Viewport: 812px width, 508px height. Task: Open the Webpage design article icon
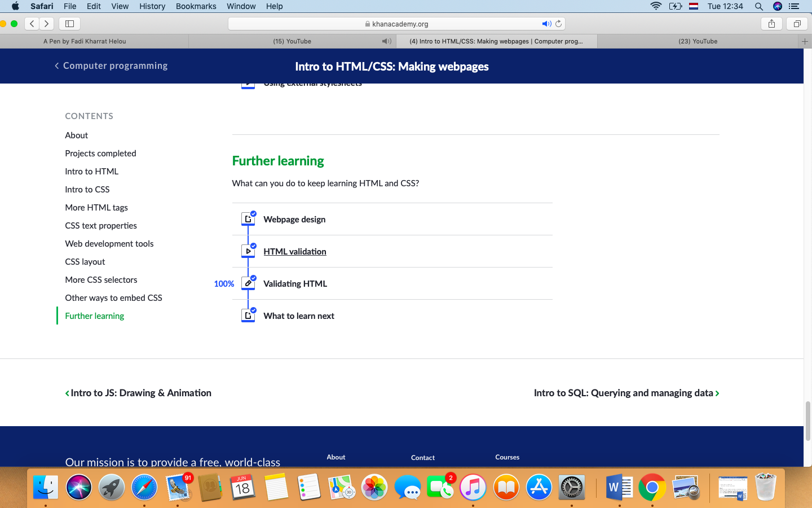click(x=248, y=219)
